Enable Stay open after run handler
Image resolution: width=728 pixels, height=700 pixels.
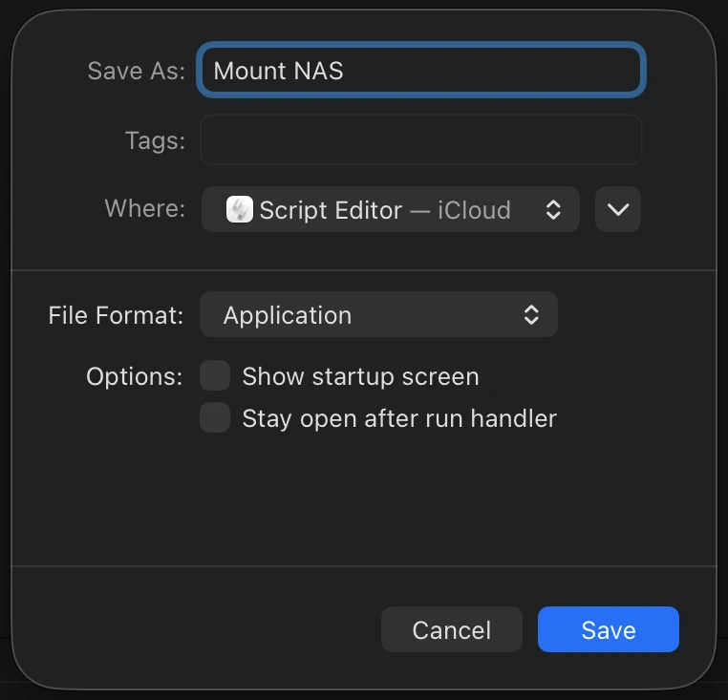[215, 417]
